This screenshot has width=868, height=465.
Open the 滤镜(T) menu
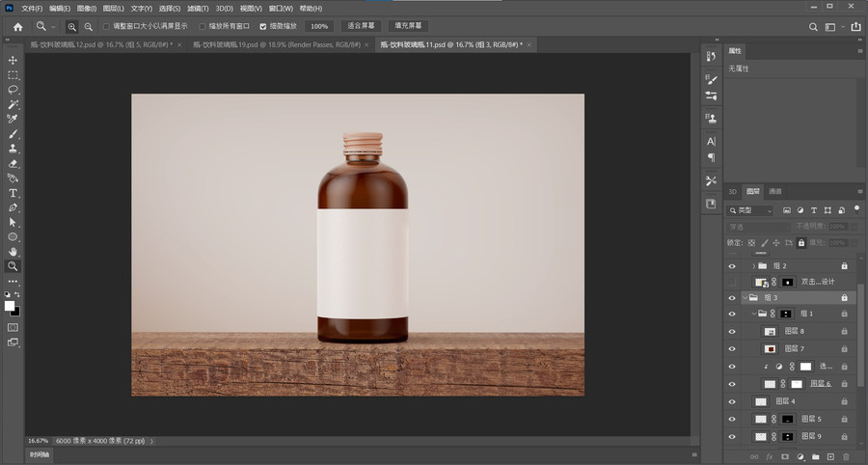tap(198, 9)
